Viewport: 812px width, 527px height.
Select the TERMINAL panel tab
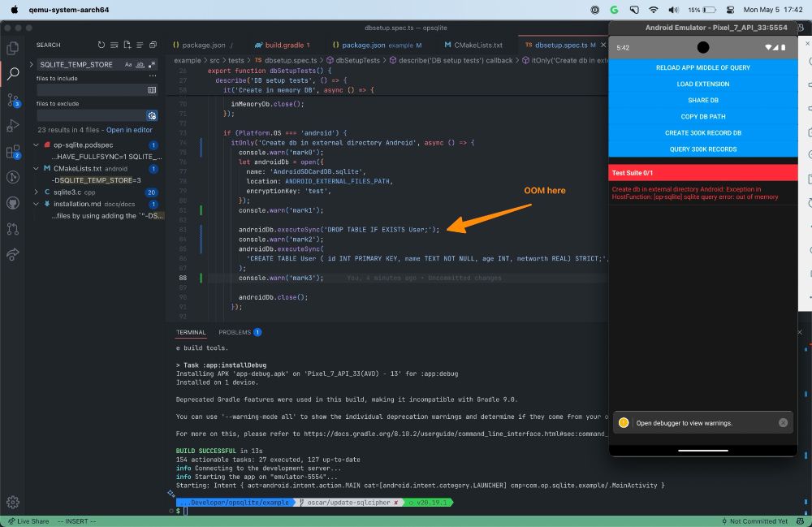[x=191, y=332]
